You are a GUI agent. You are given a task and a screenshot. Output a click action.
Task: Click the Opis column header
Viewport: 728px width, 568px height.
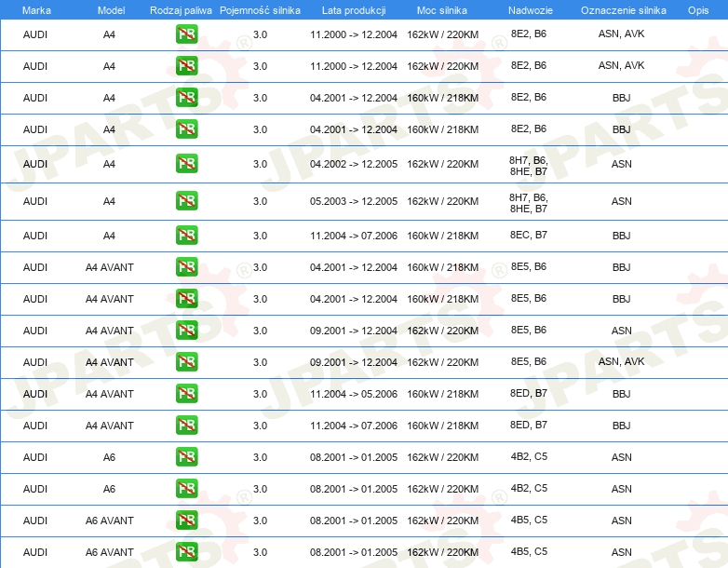(x=698, y=10)
